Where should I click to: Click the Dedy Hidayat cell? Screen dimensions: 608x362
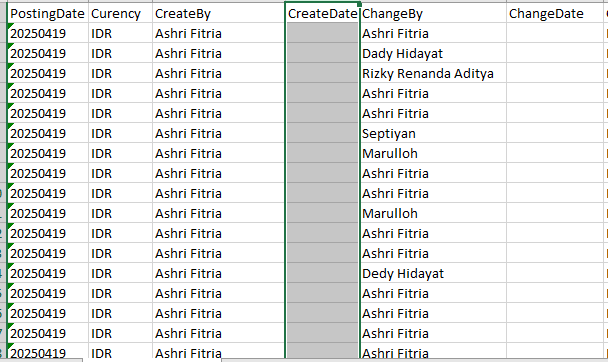pos(433,273)
